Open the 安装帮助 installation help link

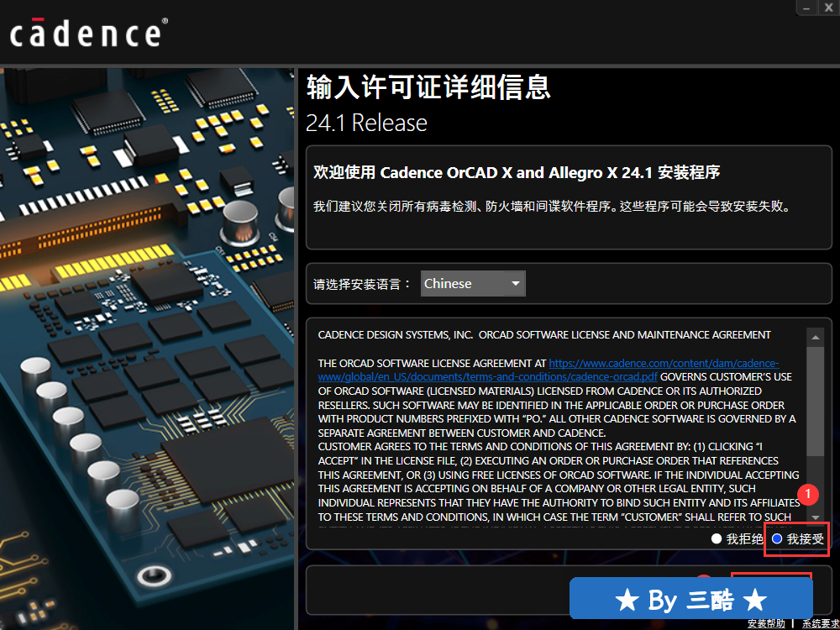(x=767, y=623)
